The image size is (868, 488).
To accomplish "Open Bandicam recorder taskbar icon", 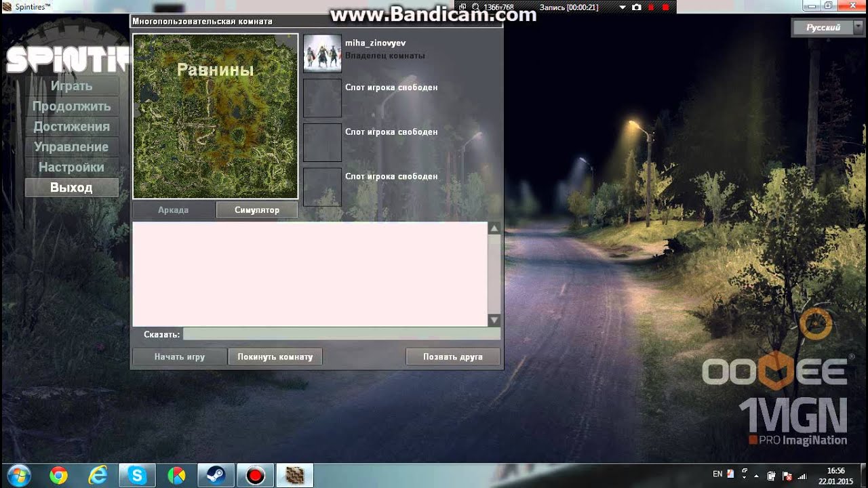I will click(x=256, y=476).
